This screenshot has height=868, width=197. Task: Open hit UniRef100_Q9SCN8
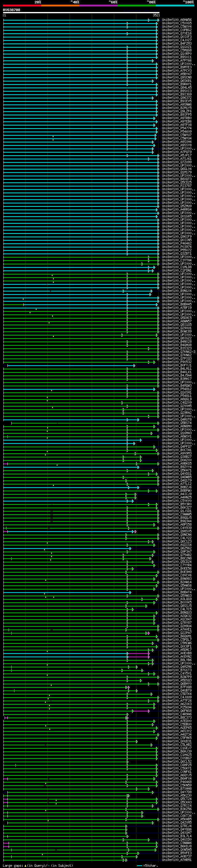pyautogui.click(x=177, y=78)
